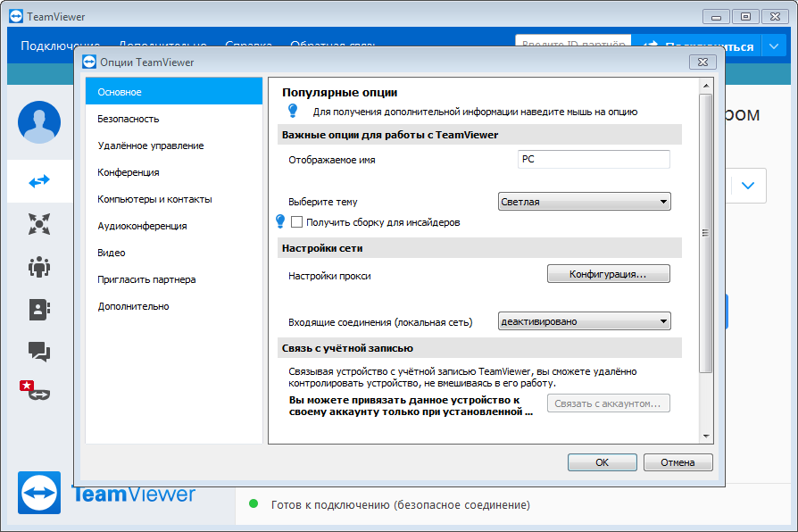Open incoming LAN connections dropdown

pyautogui.click(x=584, y=321)
